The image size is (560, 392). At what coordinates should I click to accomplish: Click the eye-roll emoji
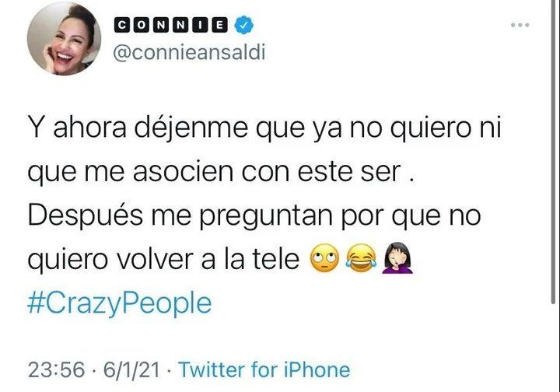pos(324,258)
